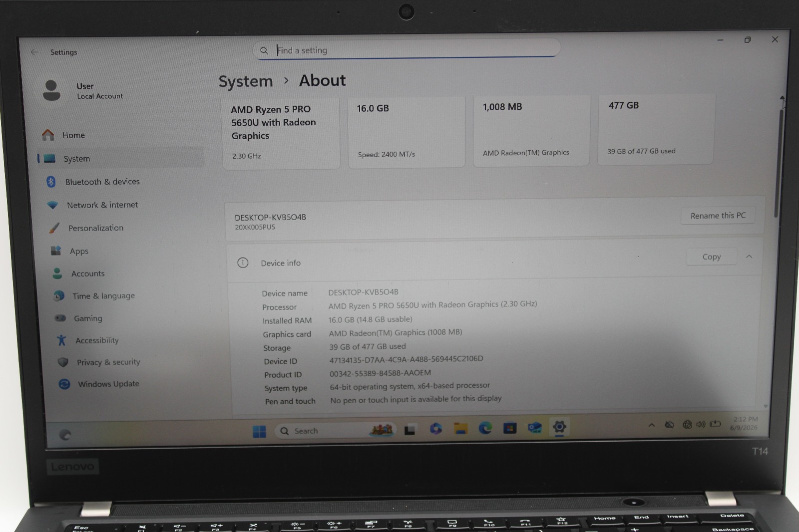The image size is (799, 532).
Task: Collapse the Device info section
Action: 749,257
